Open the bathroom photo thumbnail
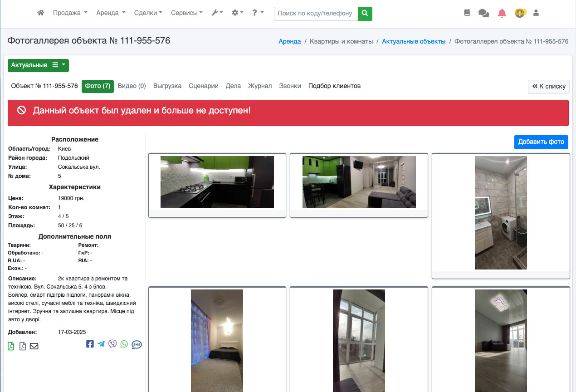The image size is (576, 392). click(x=501, y=213)
